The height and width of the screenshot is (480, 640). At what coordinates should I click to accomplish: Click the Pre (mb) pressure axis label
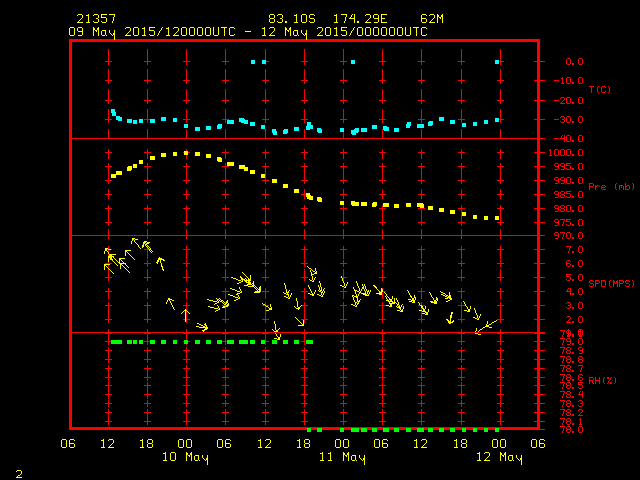tap(611, 187)
